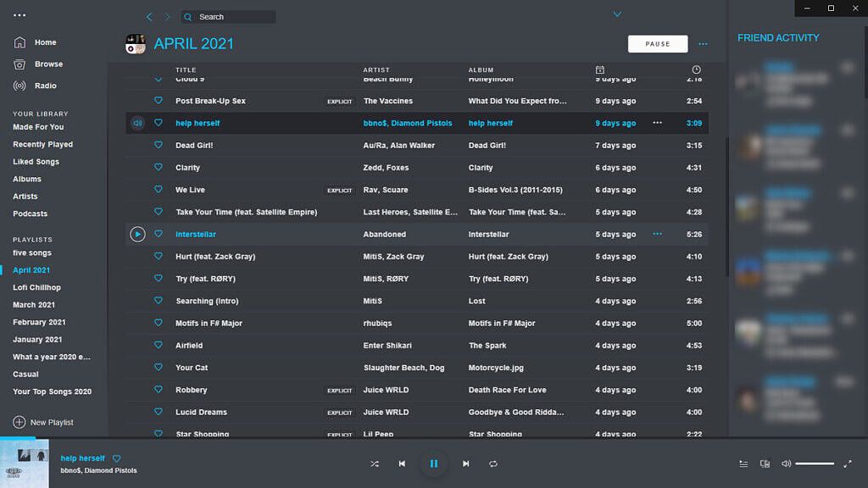Screen dimensions: 868x488
Task: Toggle heart on now-playing help herself
Action: (117, 458)
